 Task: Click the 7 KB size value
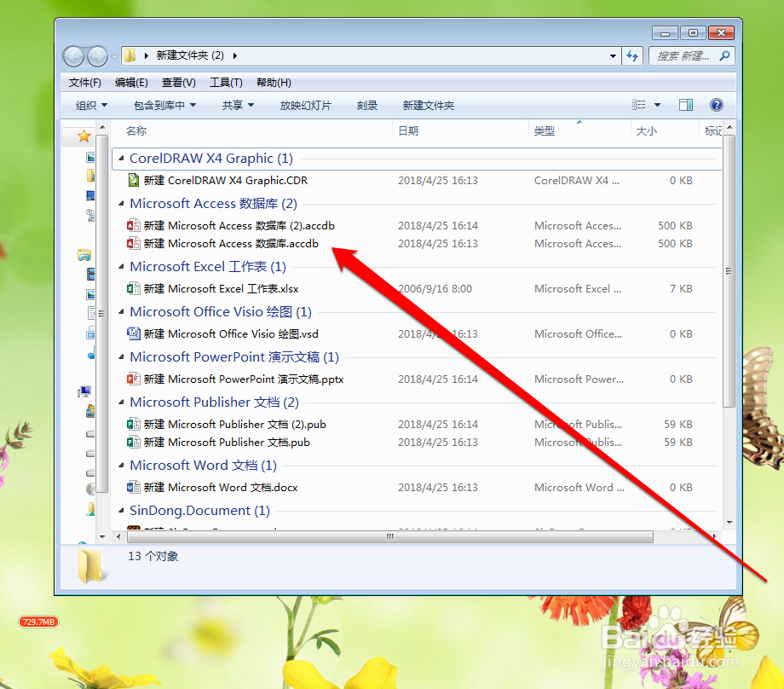(x=681, y=289)
